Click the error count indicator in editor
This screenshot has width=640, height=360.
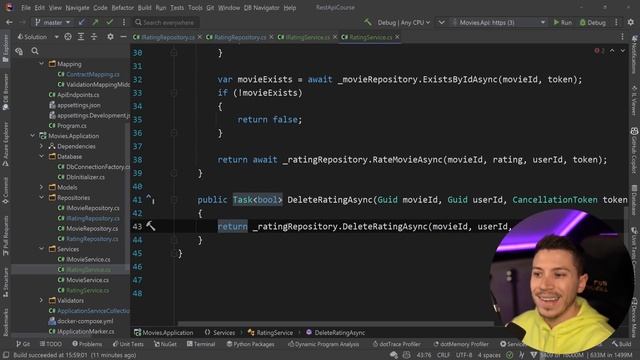tap(599, 51)
